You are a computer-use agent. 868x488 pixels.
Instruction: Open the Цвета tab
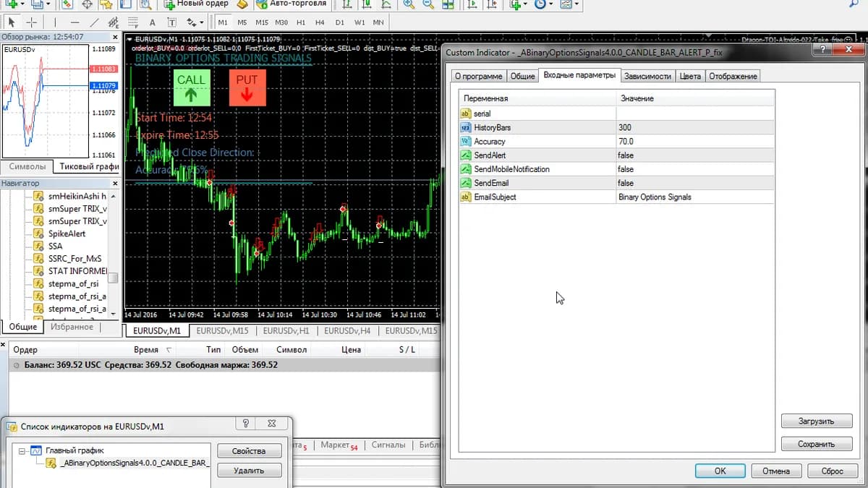click(690, 76)
